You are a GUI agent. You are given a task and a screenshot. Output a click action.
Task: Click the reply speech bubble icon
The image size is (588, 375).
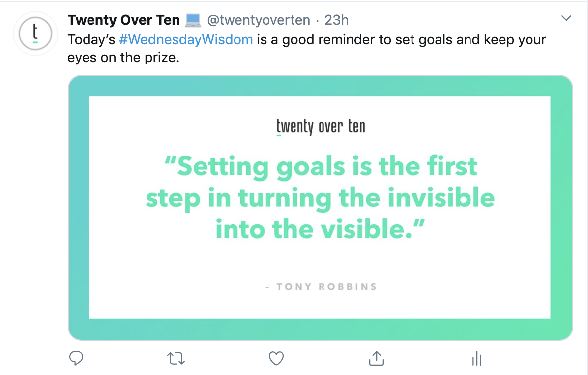coord(76,358)
